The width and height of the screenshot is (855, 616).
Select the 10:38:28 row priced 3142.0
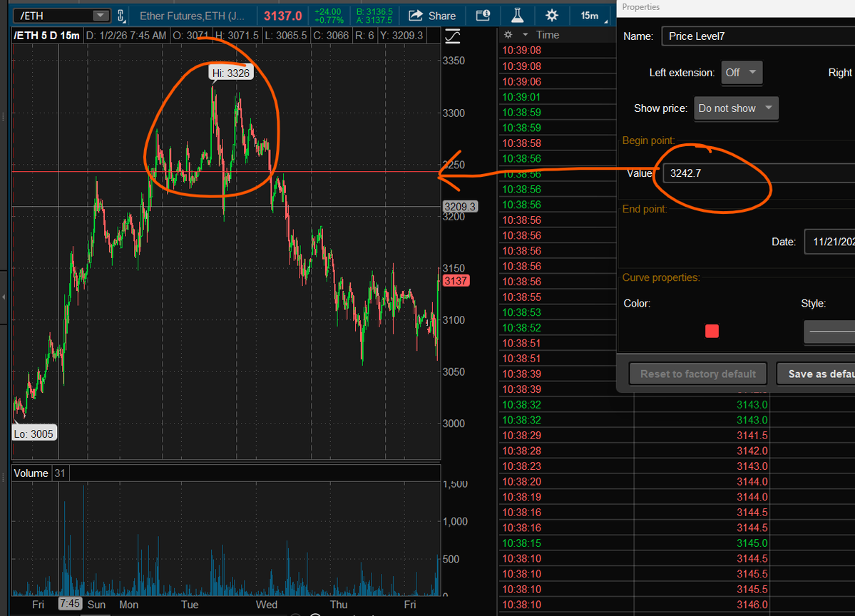[x=677, y=451]
